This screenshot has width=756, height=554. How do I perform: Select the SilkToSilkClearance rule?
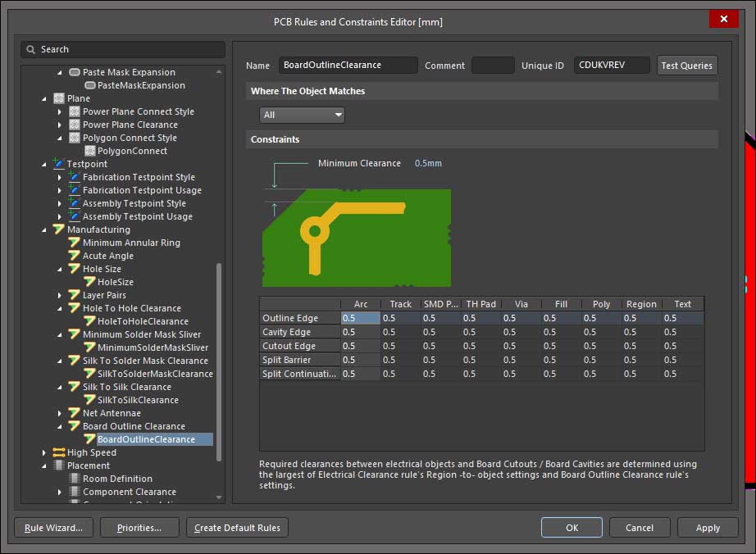138,400
